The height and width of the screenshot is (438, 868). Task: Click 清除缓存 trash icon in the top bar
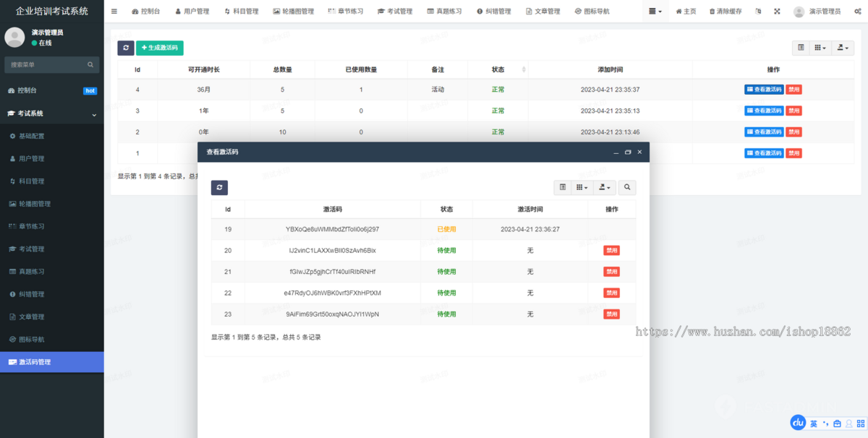[725, 12]
